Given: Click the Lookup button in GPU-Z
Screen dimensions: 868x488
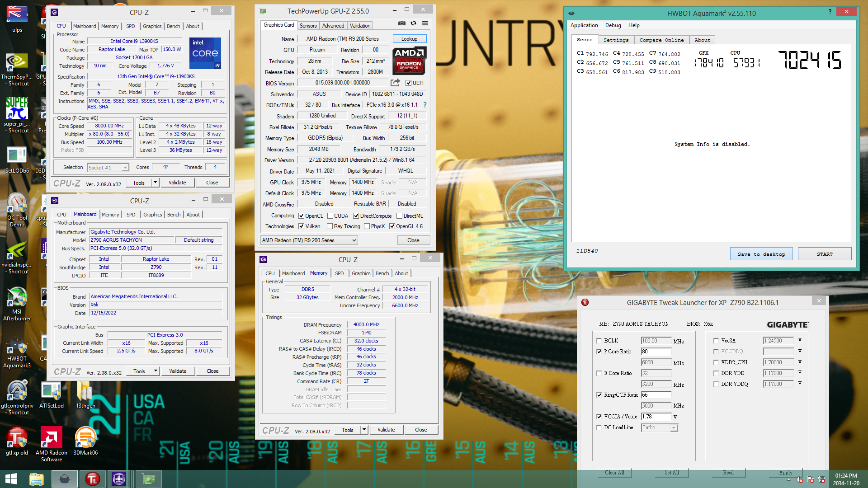Looking at the screenshot, I should coord(409,39).
